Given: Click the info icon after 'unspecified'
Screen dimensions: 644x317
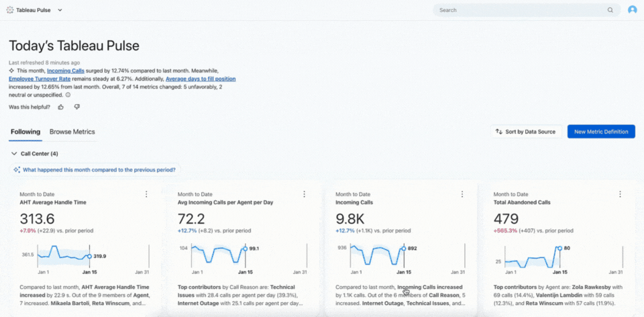Looking at the screenshot, I should coord(68,95).
